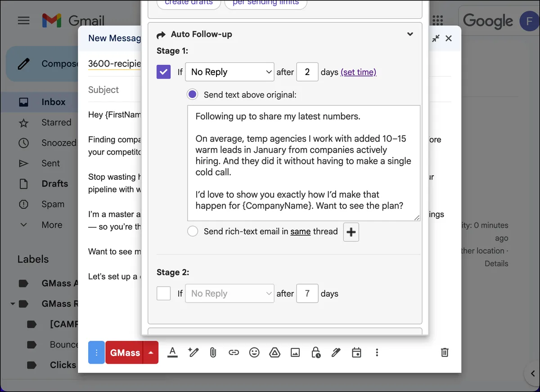This screenshot has width=540, height=392.
Task: Click the Stage 1 days field showing 2
Action: [x=307, y=72]
